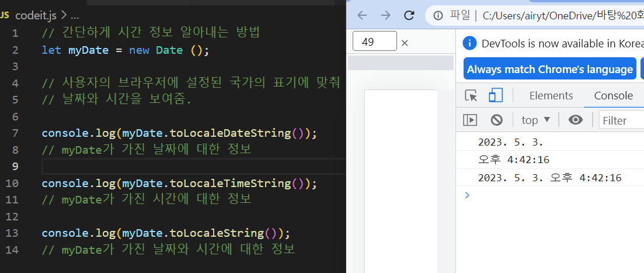Select console output '2023. 5. 3. 오후 4:42:16'
Image resolution: width=644 pixels, height=273 pixels.
[x=549, y=178]
